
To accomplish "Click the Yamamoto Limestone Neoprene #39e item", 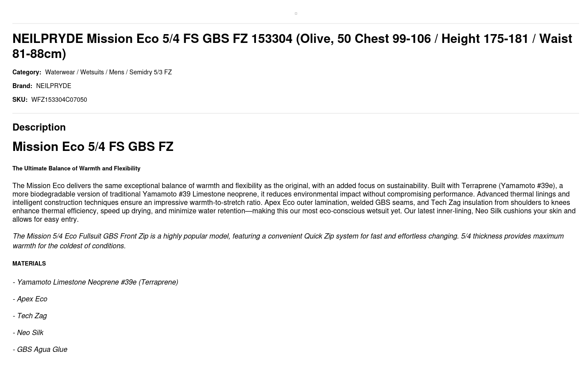I will 97,282.
